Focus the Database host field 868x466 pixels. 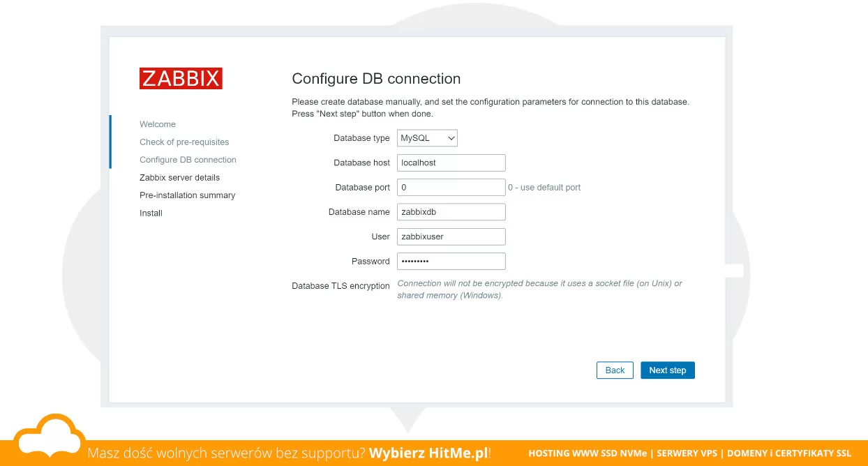point(451,163)
